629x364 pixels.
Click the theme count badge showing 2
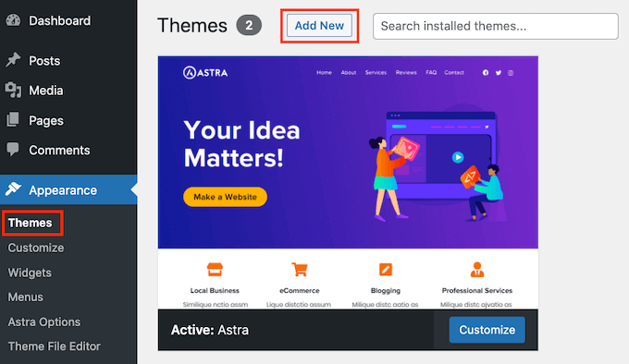[x=249, y=25]
